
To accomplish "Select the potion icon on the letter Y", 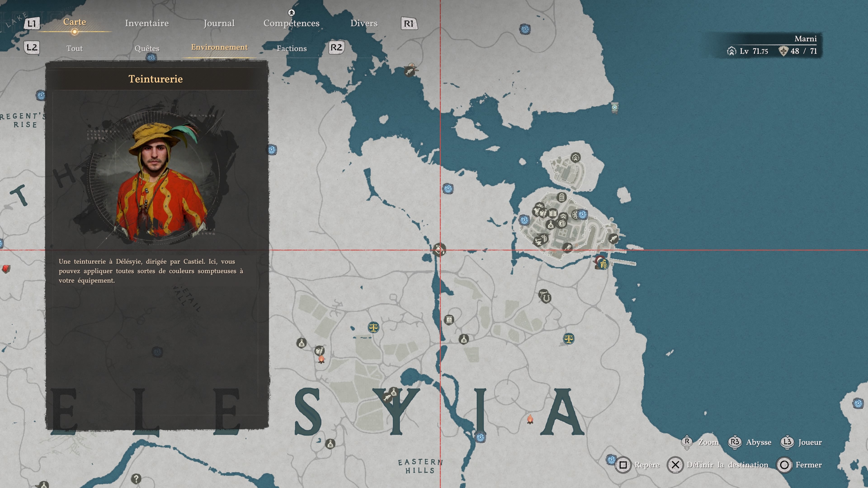I will pos(394,392).
